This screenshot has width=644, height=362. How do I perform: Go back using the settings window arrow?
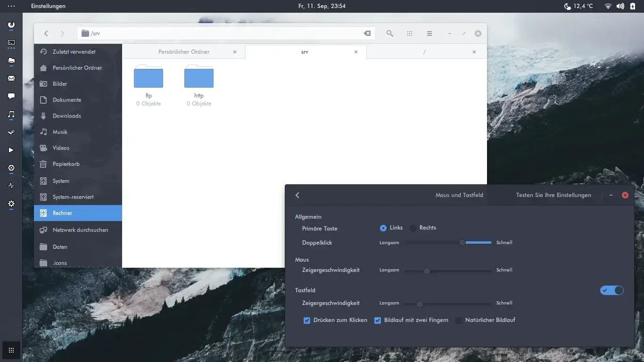pyautogui.click(x=297, y=195)
